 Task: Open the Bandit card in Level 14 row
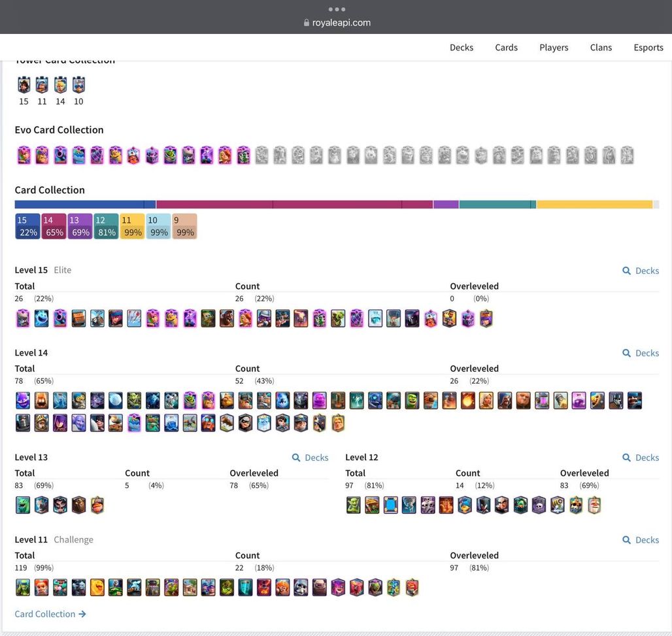pyautogui.click(x=245, y=423)
